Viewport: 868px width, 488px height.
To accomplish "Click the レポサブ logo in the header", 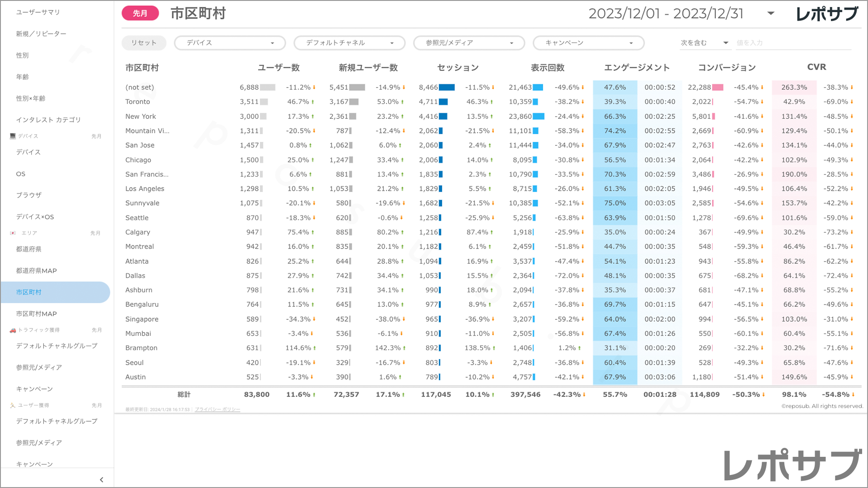I will [827, 14].
